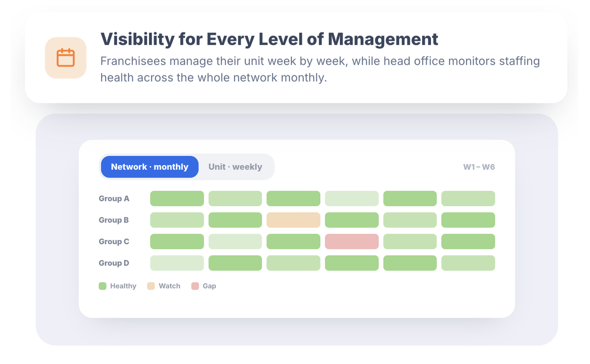590x364 pixels.
Task: Click Group A last week cell
Action: click(468, 199)
